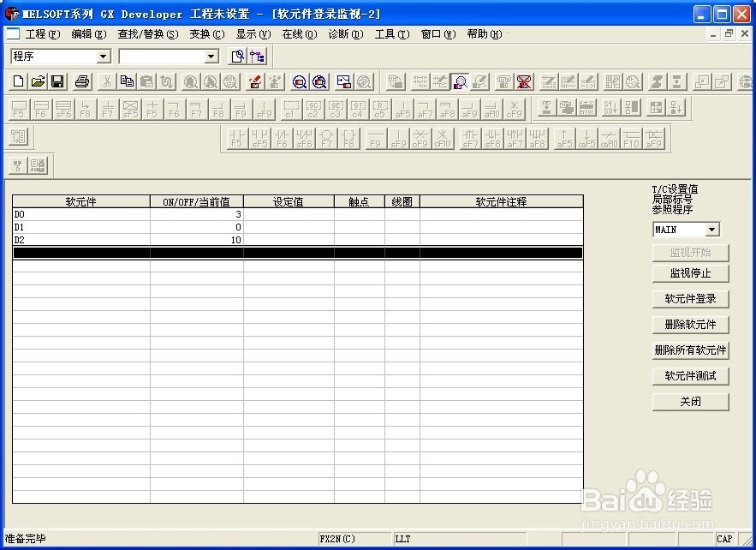Click the 删除软元件 button
Viewport: 756px width, 550px height.
click(690, 325)
